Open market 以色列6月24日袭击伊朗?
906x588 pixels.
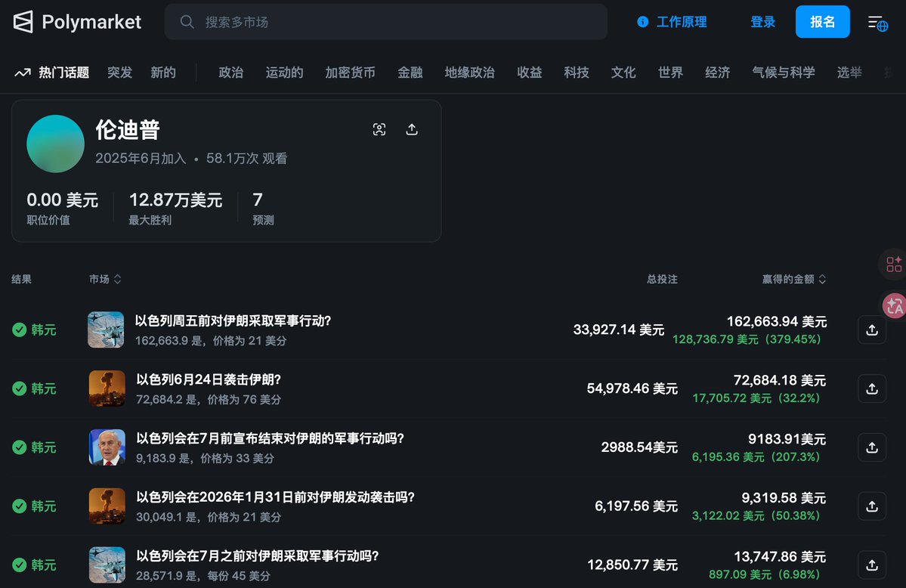pyautogui.click(x=209, y=380)
